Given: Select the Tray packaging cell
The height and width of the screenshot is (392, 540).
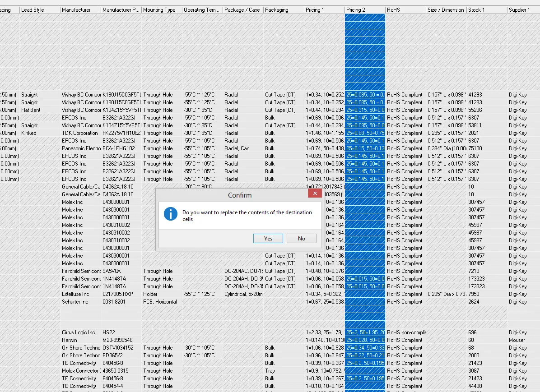Looking at the screenshot, I should [270, 371].
